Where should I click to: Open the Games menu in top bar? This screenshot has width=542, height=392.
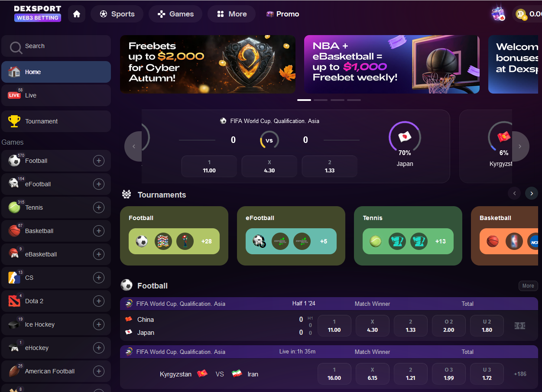[x=175, y=14]
